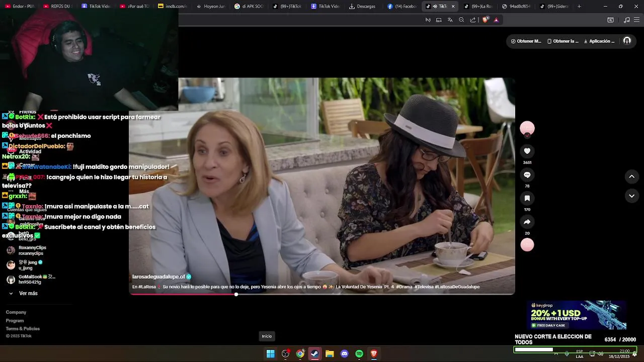Screen dimensions: 644x362
Task: Switch to the (14) Facebook tab
Action: tap(402, 7)
